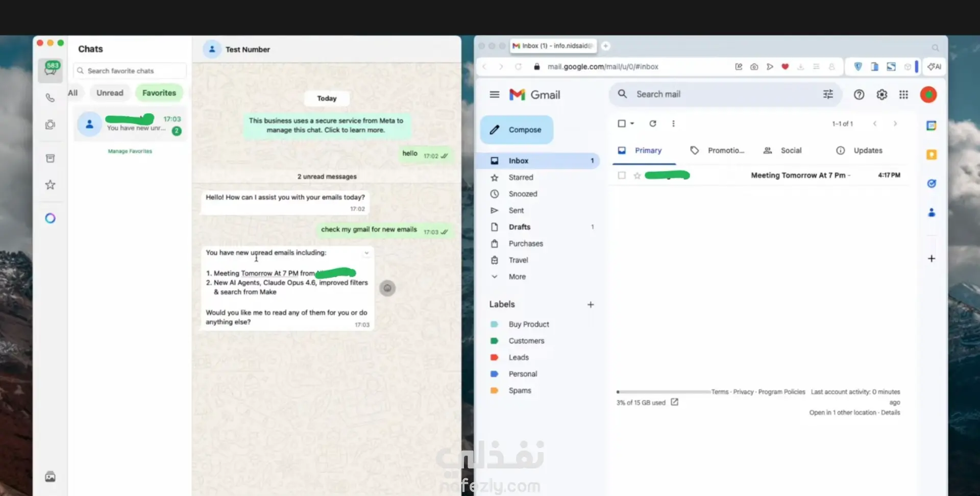980x496 pixels.
Task: Click the red heart extension icon
Action: point(785,67)
